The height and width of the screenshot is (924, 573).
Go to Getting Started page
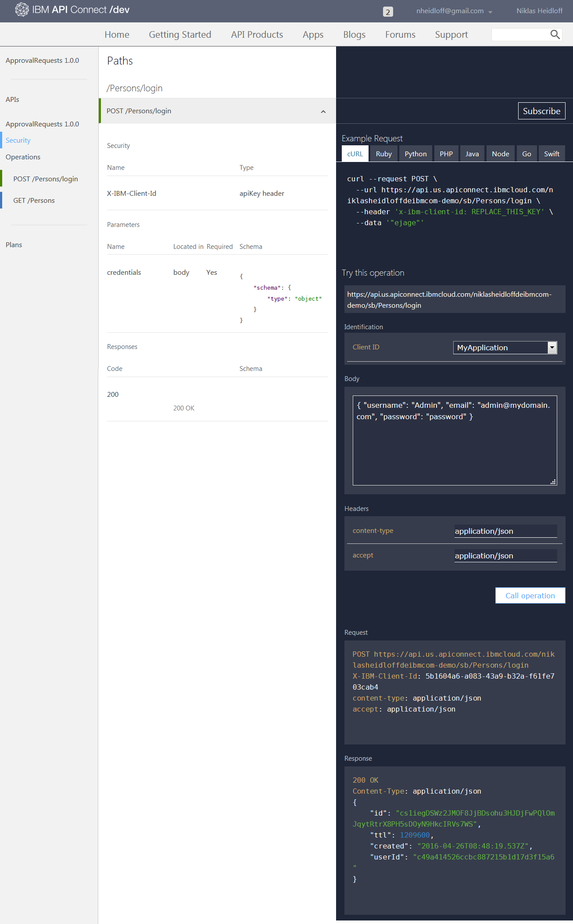pyautogui.click(x=180, y=35)
